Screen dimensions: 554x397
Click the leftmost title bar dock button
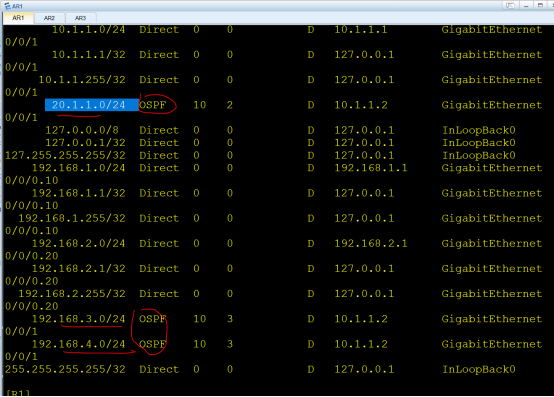point(510,5)
